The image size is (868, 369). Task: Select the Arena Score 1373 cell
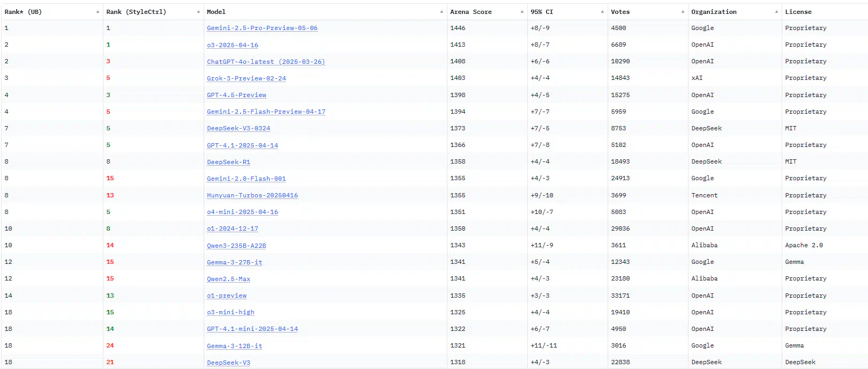point(458,128)
